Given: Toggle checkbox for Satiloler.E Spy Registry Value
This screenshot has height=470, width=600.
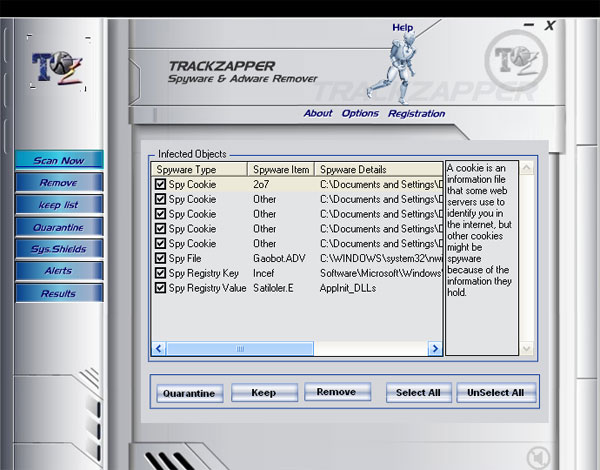Looking at the screenshot, I should click(x=160, y=288).
